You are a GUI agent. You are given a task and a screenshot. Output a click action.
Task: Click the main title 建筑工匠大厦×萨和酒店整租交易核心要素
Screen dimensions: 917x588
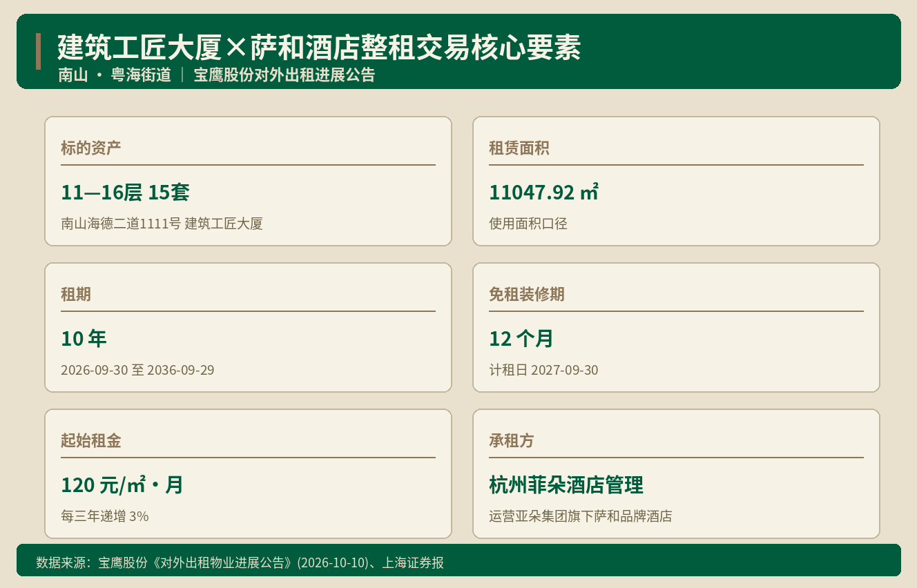(x=319, y=48)
